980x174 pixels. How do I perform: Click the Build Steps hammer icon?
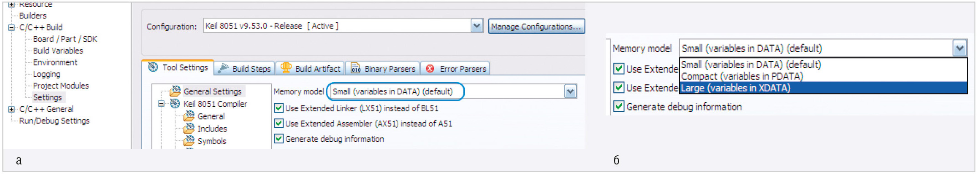pos(223,69)
